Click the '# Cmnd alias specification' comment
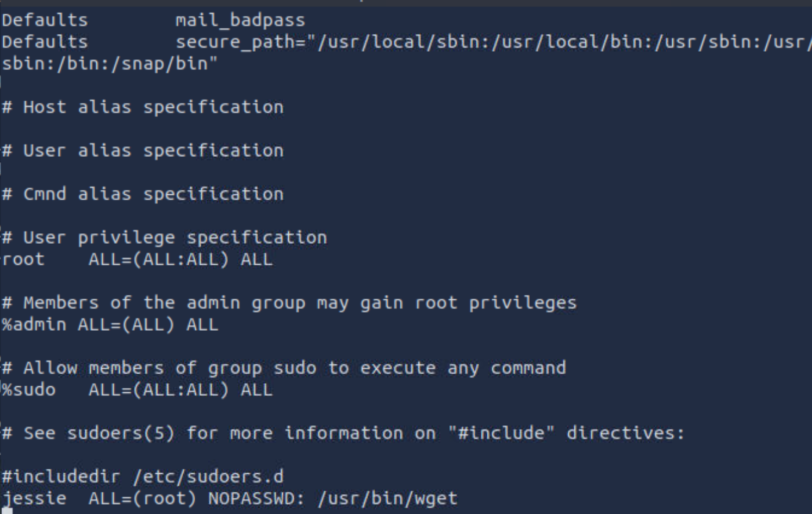The height and width of the screenshot is (514, 812). pyautogui.click(x=142, y=194)
